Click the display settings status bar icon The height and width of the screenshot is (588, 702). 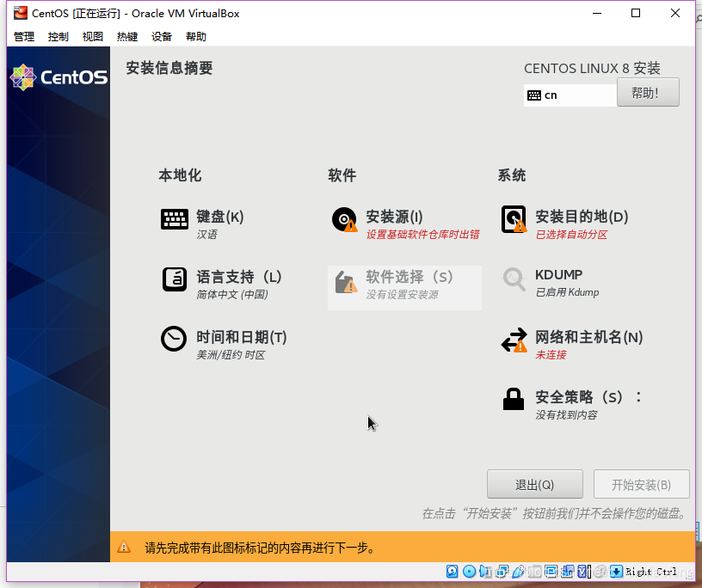[551, 572]
